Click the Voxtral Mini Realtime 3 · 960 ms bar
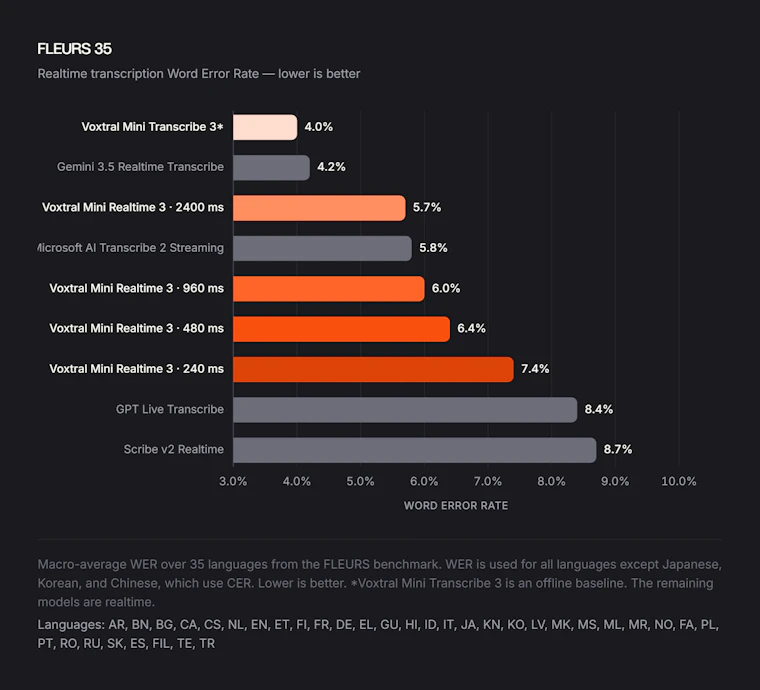This screenshot has height=690, width=760. coord(329,289)
